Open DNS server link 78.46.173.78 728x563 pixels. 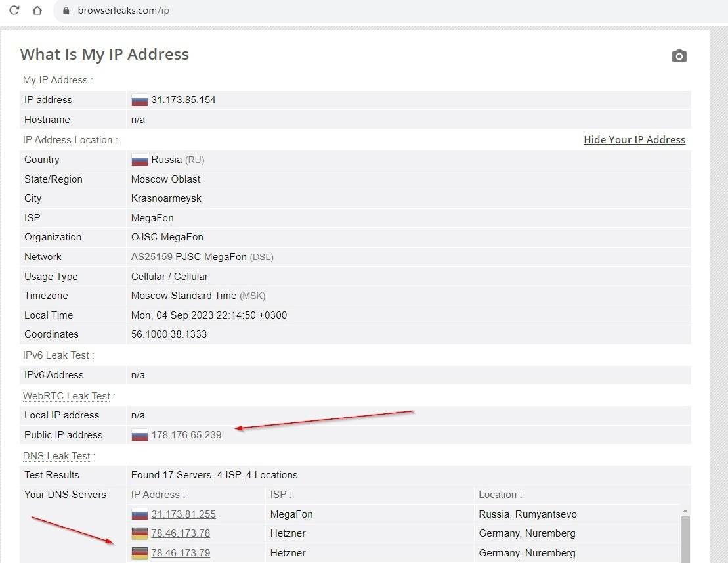point(181,533)
